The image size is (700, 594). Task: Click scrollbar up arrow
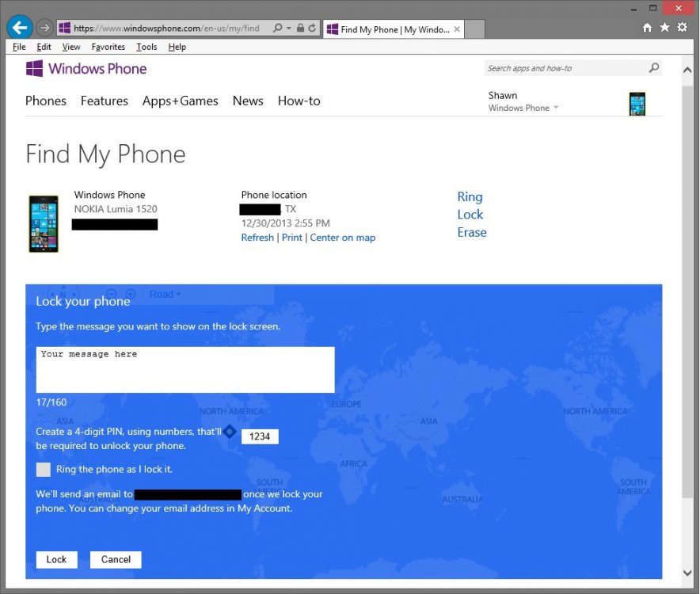click(687, 70)
